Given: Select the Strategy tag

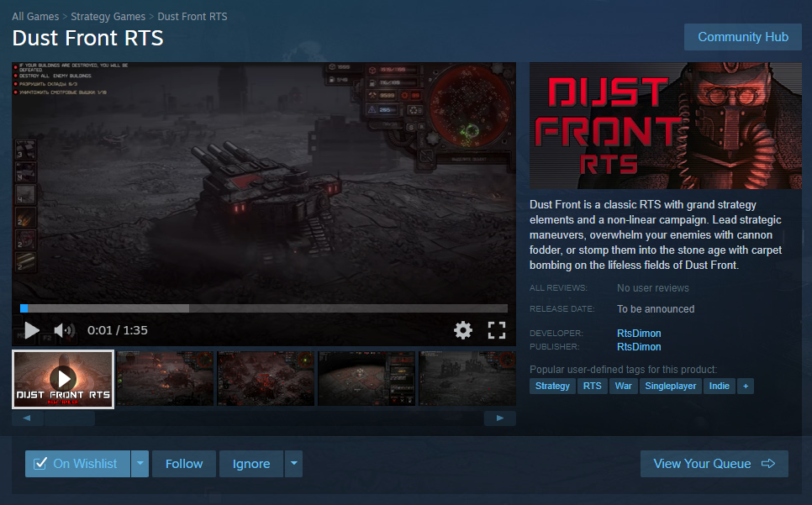Looking at the screenshot, I should 552,386.
